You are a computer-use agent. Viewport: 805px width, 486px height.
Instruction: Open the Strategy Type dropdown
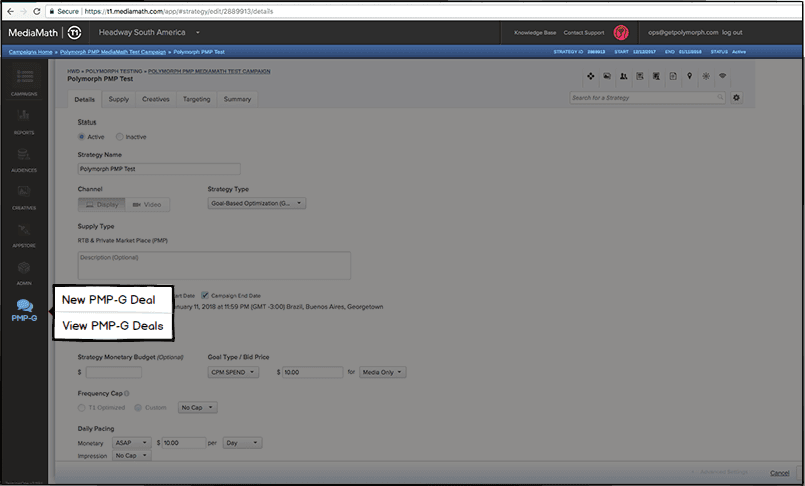257,203
